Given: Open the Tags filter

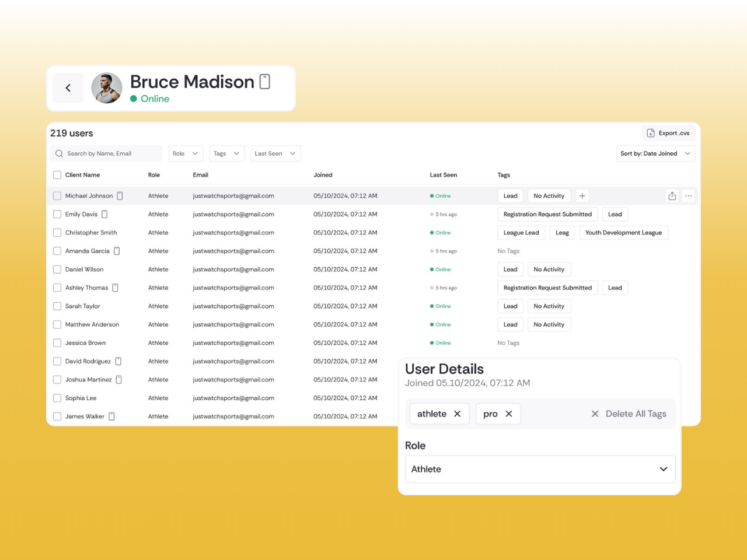Looking at the screenshot, I should [226, 153].
